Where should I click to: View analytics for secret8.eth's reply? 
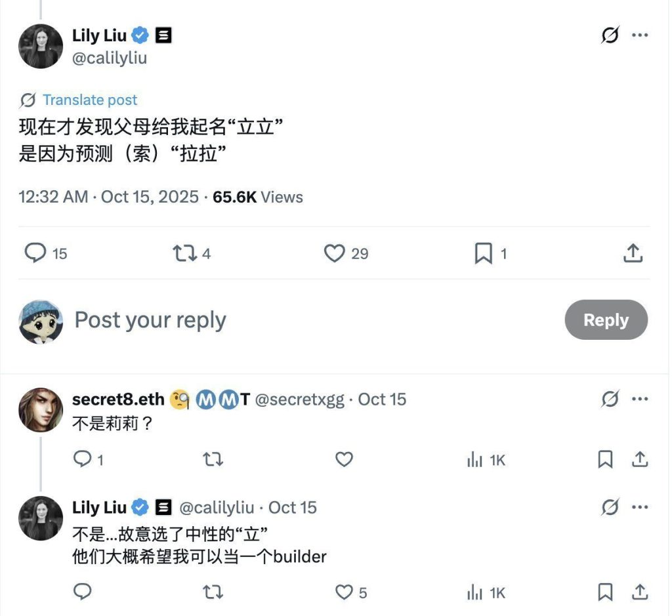(x=486, y=460)
